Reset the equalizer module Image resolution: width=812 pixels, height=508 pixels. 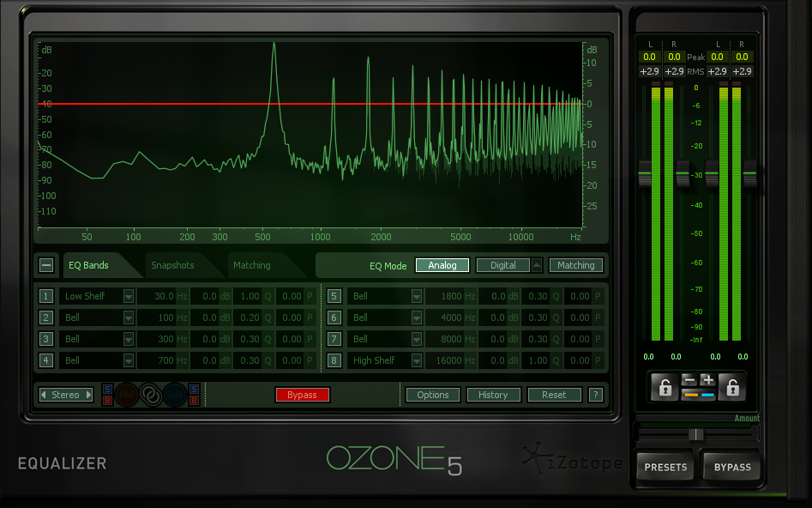coord(554,395)
